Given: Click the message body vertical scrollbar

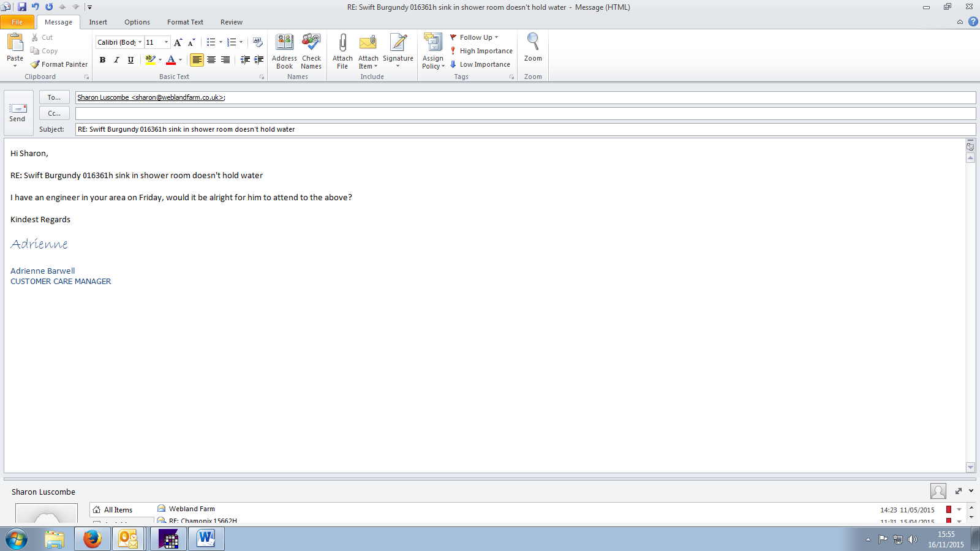Looking at the screenshot, I should [x=970, y=312].
